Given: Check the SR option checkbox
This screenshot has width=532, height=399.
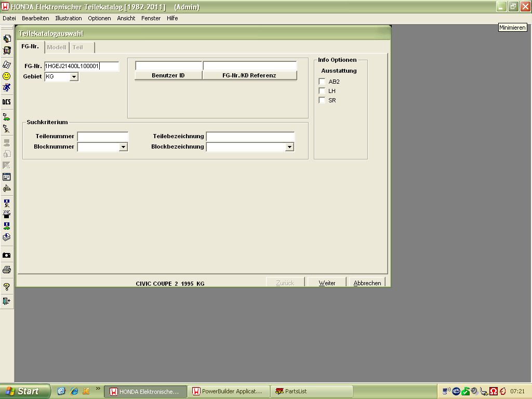Looking at the screenshot, I should click(322, 100).
